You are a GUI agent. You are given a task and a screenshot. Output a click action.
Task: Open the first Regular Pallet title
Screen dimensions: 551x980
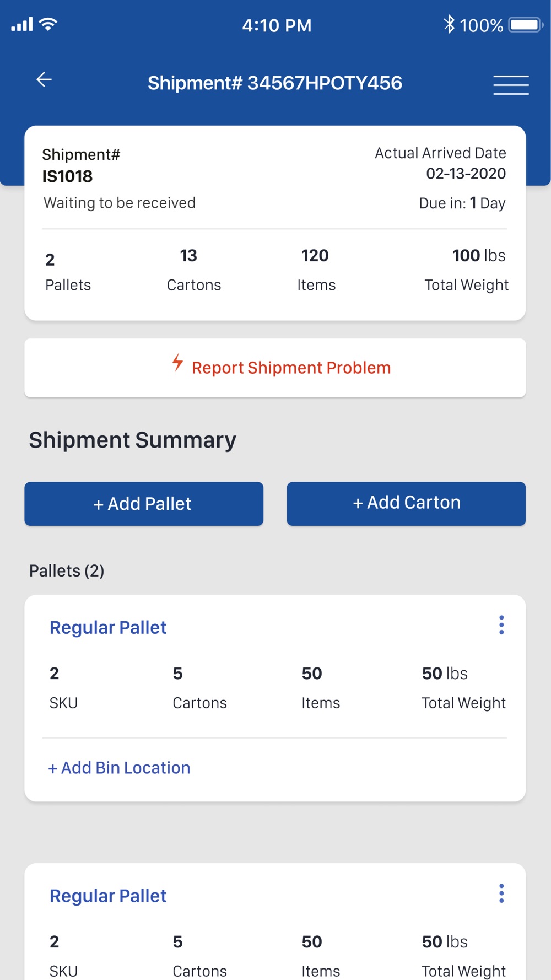click(x=108, y=627)
